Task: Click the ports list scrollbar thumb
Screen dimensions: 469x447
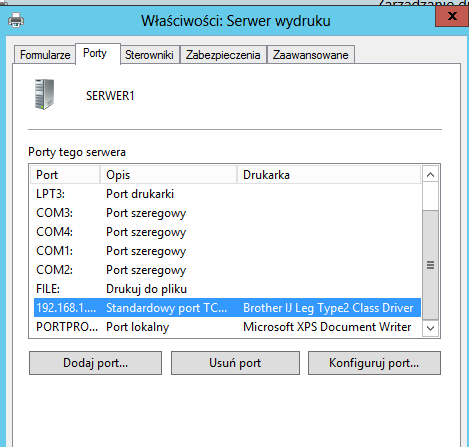Action: [x=430, y=265]
